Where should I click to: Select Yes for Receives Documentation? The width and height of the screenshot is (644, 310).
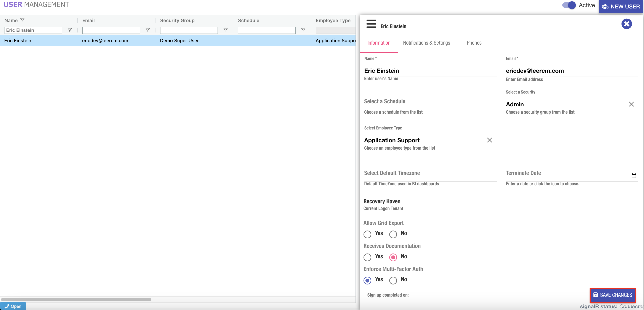[x=367, y=257]
